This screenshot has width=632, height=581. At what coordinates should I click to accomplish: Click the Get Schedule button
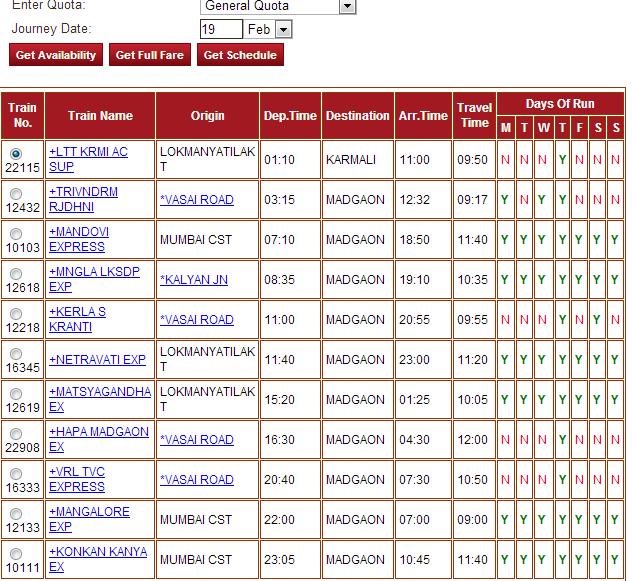pos(240,55)
